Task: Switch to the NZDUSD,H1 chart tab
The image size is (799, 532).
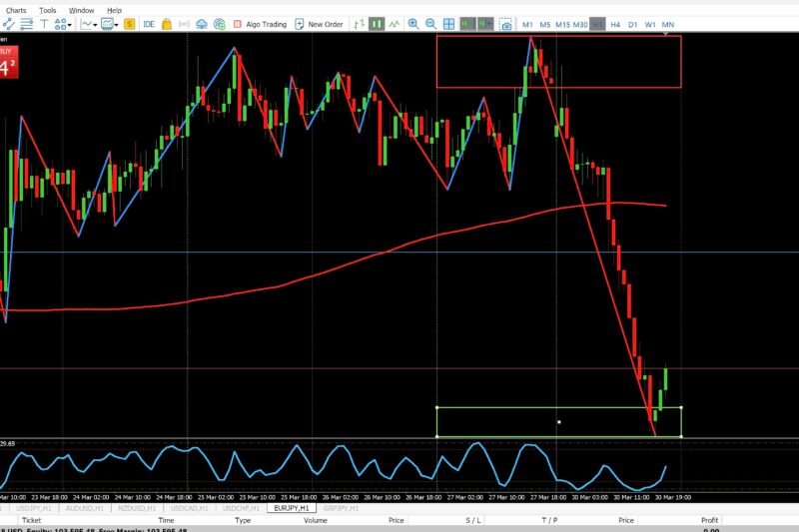Action: click(x=137, y=508)
